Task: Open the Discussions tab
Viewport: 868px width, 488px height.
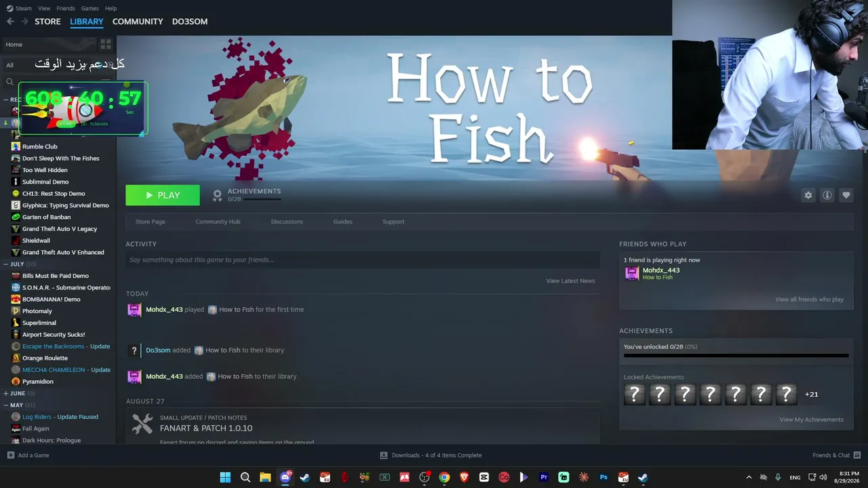Action: pyautogui.click(x=287, y=222)
